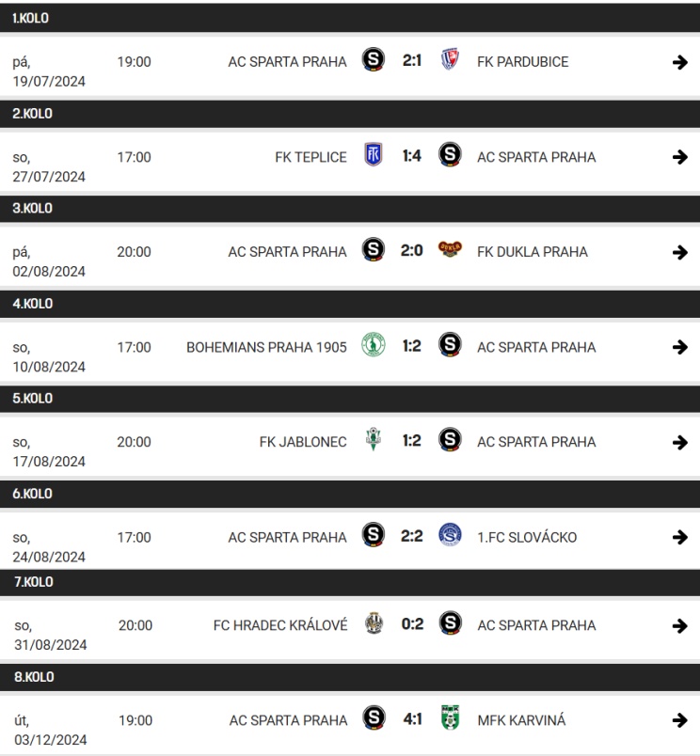
Task: Open match details arrow for Karviná game
Action: point(680,720)
